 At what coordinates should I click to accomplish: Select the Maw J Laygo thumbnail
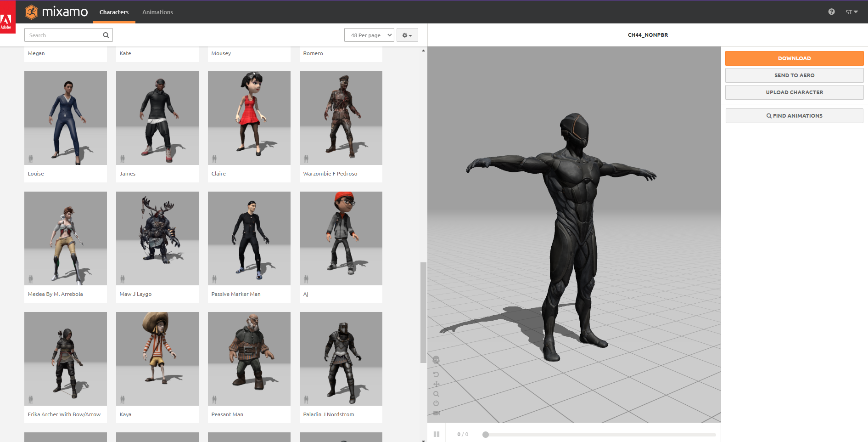tap(157, 238)
